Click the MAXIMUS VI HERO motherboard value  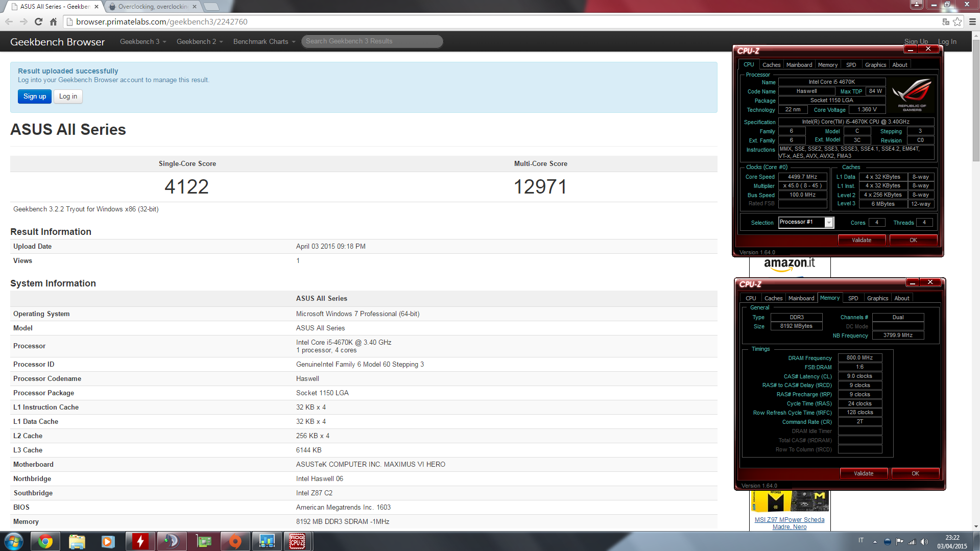(x=371, y=464)
